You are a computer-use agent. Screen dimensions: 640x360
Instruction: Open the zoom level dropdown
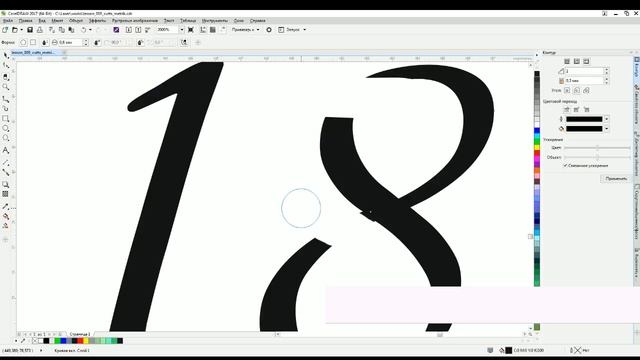click(x=181, y=30)
